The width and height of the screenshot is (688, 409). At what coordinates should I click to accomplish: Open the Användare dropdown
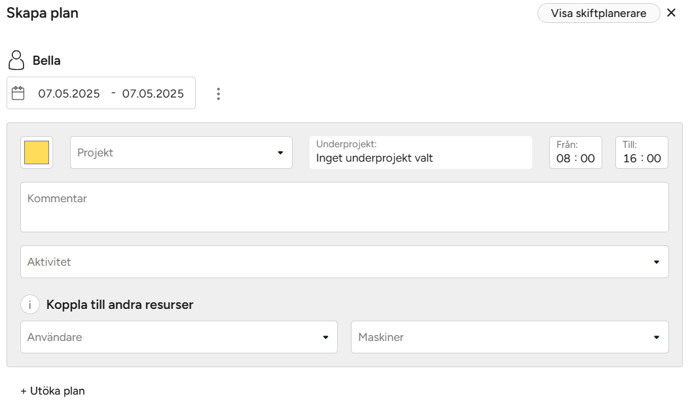click(x=179, y=337)
